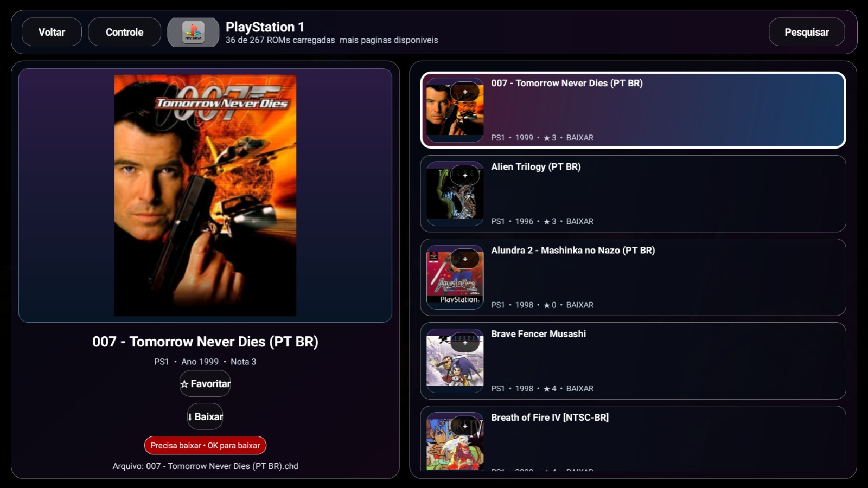Click '007 - Tomorrow Never Dies (PT BR)' list title
The height and width of the screenshot is (488, 868).
567,83
